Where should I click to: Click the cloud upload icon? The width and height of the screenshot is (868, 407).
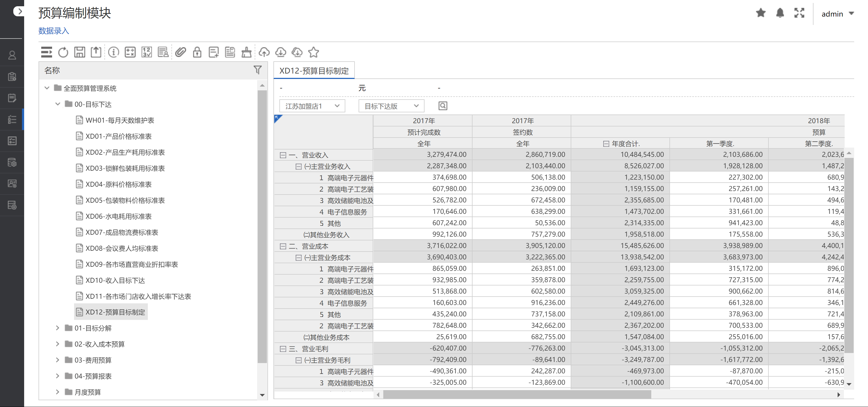(x=264, y=52)
